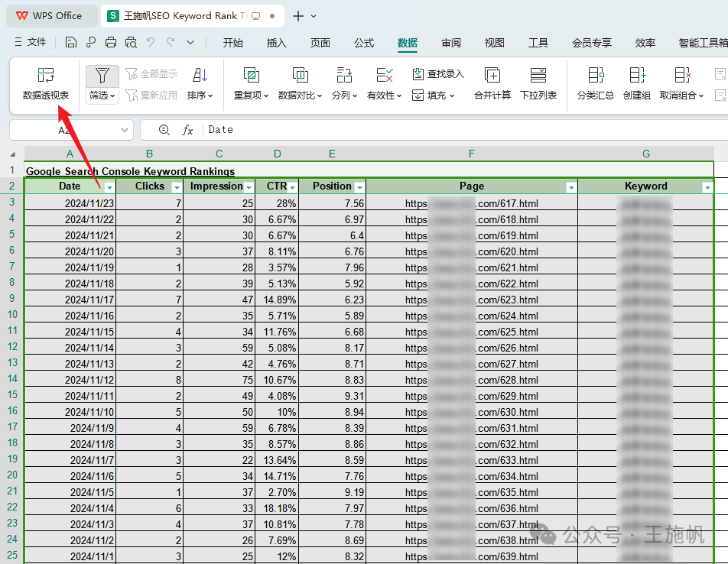Click the Print icon in quick toolbar
728x564 pixels.
pos(110,43)
